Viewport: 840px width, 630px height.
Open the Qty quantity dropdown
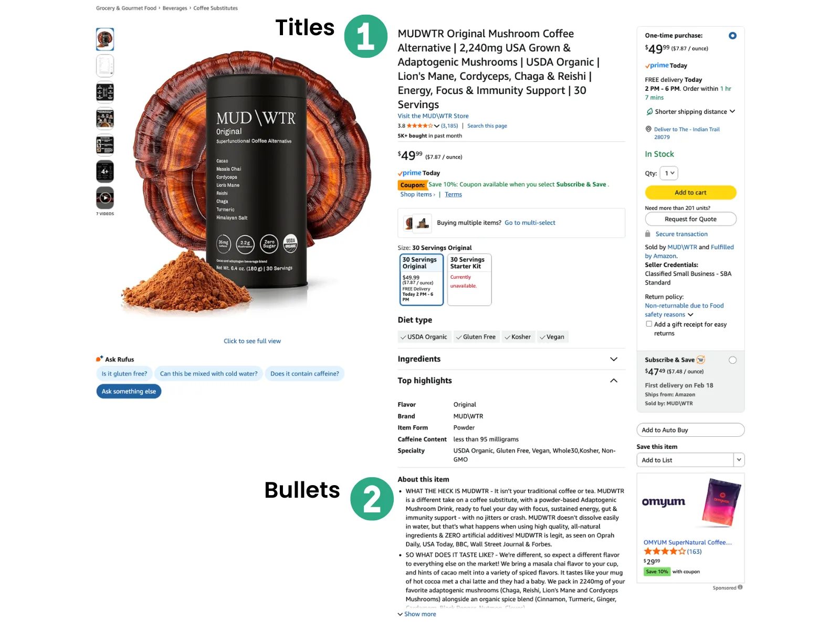669,173
